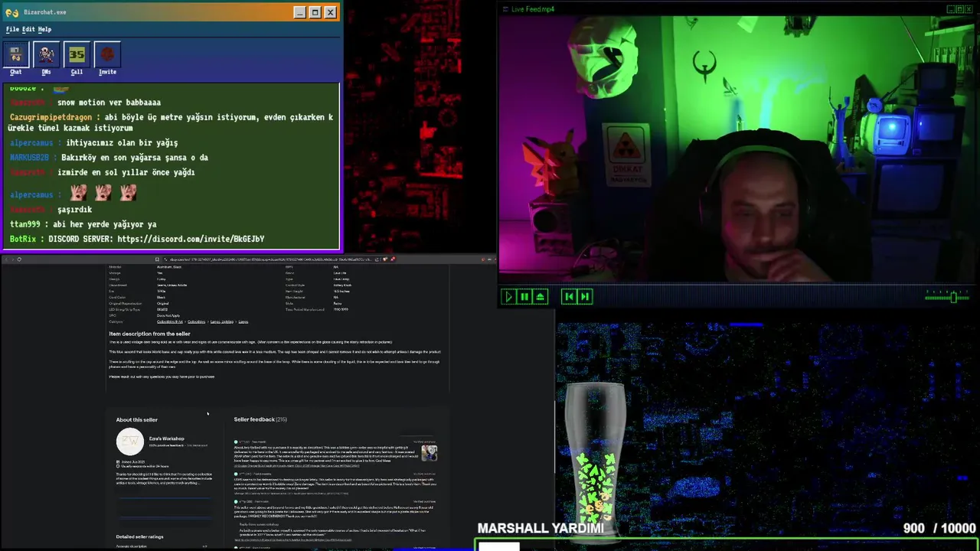Open the 'Lamps, Lighting' breadcrumb link
Image resolution: width=980 pixels, height=551 pixels.
tap(222, 321)
